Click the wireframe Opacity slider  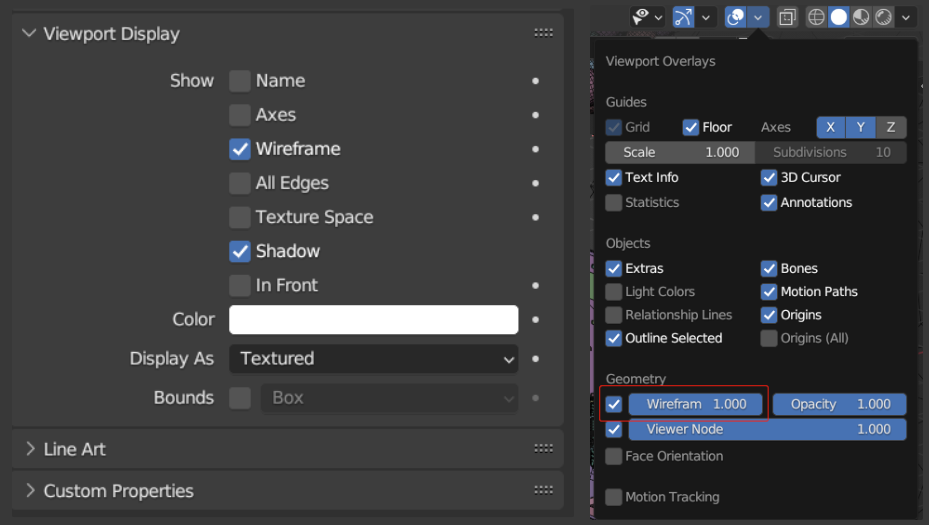[839, 404]
